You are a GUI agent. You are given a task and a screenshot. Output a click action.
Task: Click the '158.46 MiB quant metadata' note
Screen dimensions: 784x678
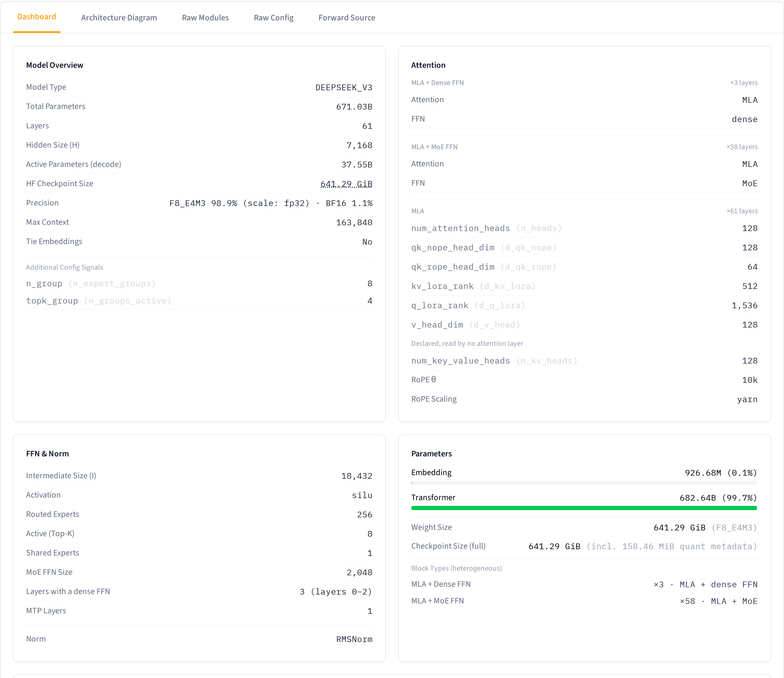click(x=672, y=547)
